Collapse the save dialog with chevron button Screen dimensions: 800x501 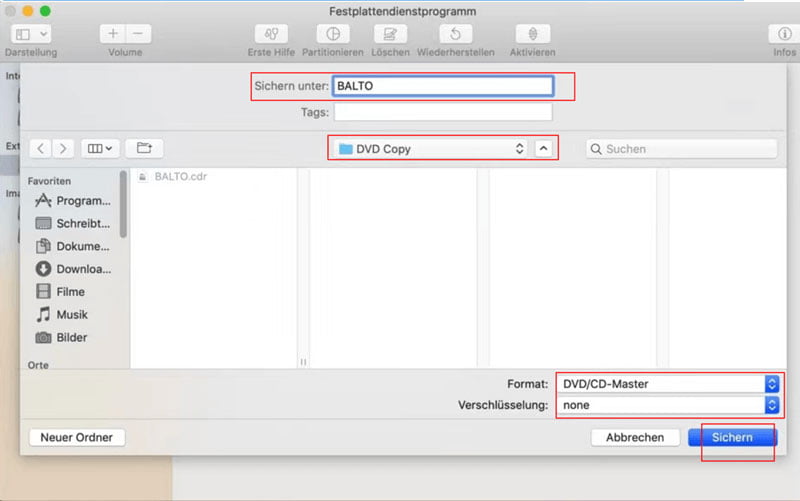(543, 148)
